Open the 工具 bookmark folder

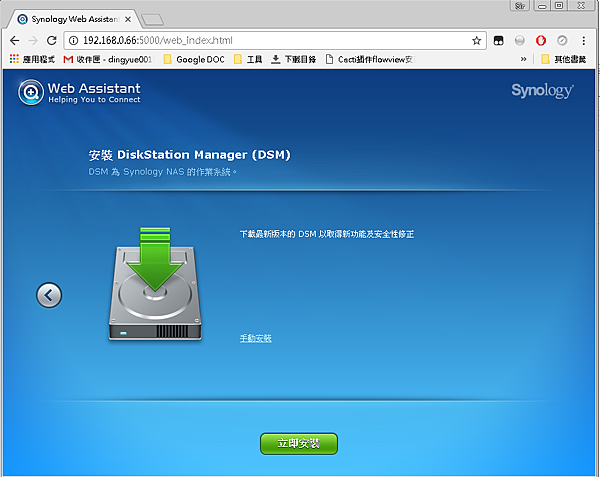248,59
